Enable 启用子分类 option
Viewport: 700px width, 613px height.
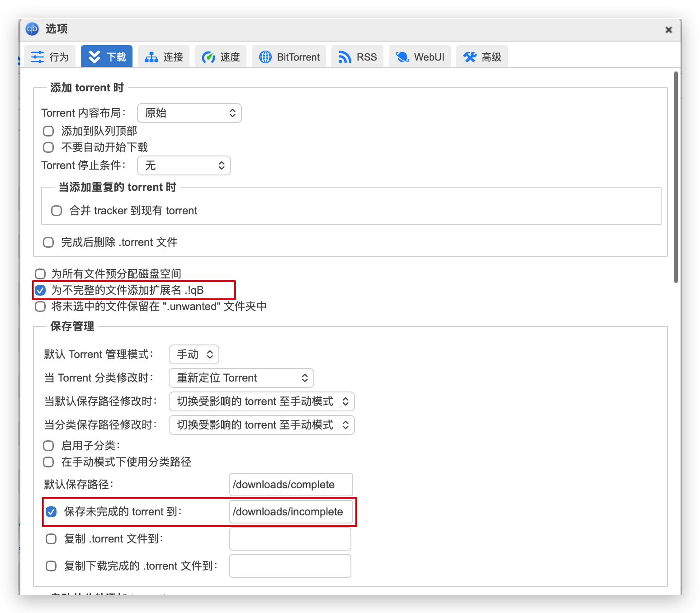(48, 445)
